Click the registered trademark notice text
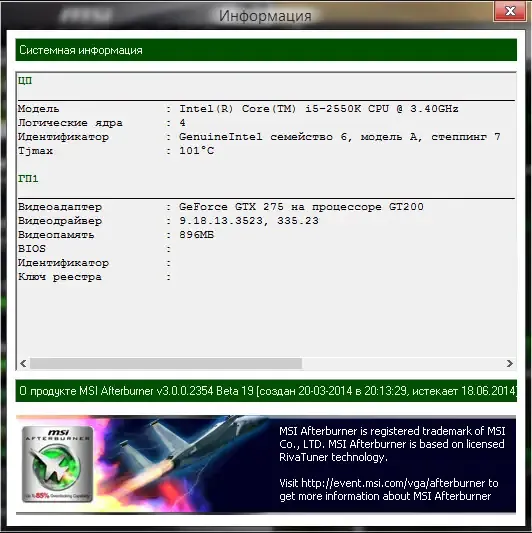Image resolution: width=532 pixels, height=533 pixels. pos(392,444)
